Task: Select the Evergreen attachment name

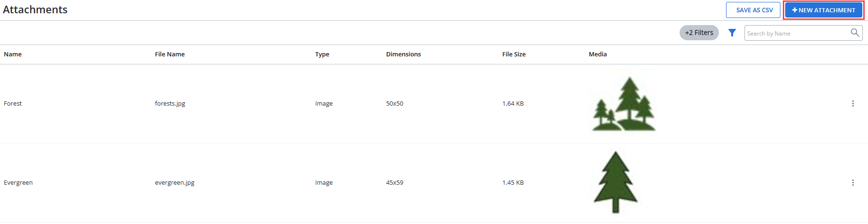Action: (18, 183)
